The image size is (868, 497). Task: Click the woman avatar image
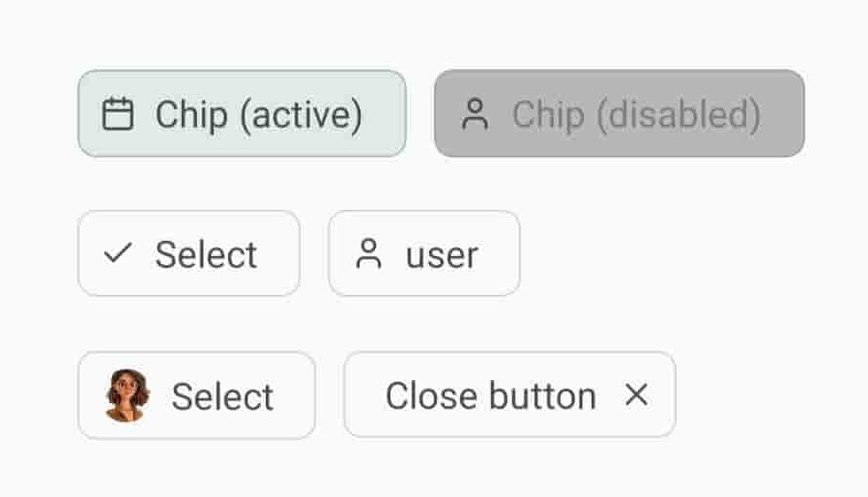coord(127,395)
